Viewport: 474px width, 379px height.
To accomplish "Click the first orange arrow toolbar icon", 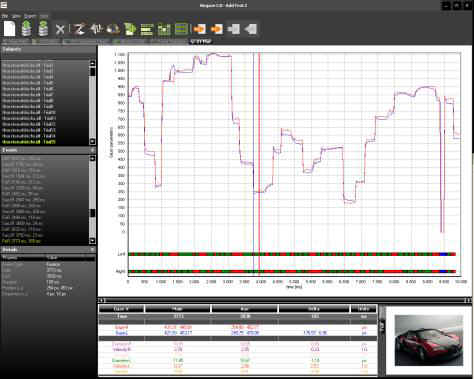I will 199,29.
